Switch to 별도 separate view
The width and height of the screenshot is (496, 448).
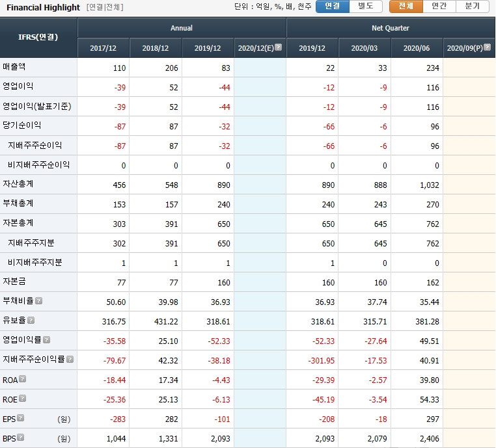click(366, 7)
